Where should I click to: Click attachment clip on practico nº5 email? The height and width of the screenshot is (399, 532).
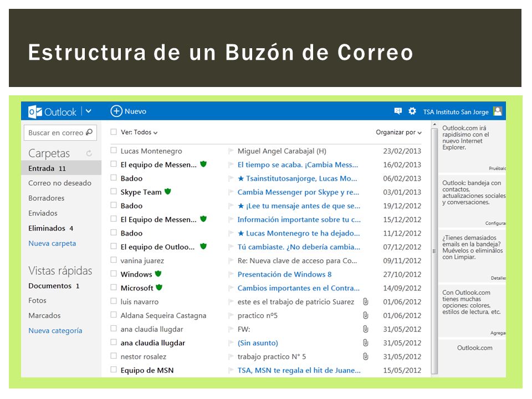(x=365, y=315)
